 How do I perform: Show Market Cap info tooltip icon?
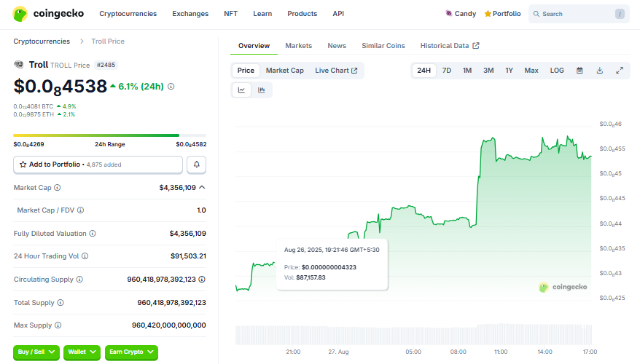[58, 188]
